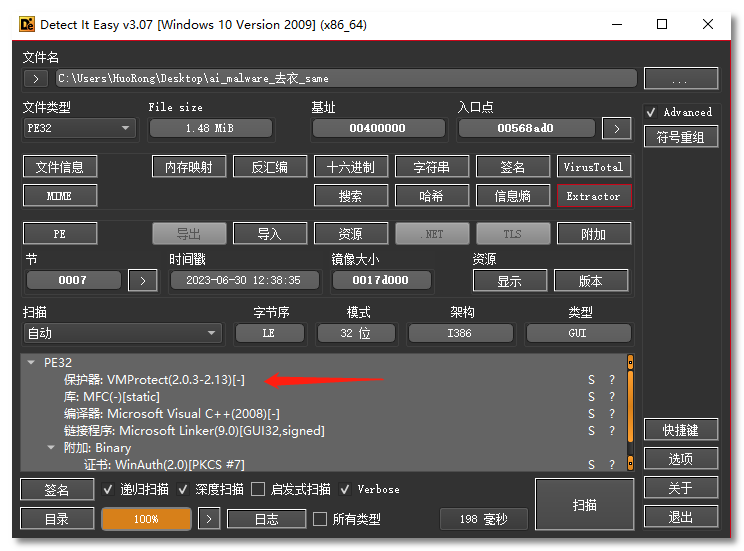This screenshot has height=551, width=744.
Task: Click the bottom-left 签名 button
Action: [x=57, y=490]
